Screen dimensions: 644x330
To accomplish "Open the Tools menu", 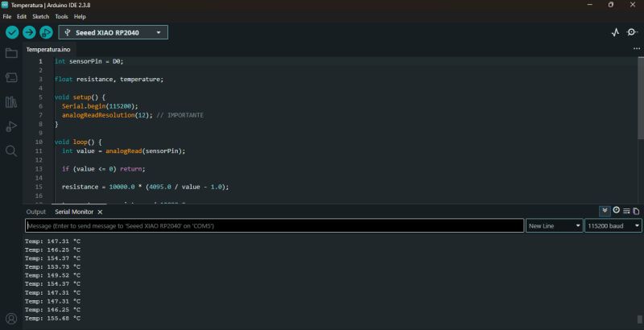I will pyautogui.click(x=61, y=16).
